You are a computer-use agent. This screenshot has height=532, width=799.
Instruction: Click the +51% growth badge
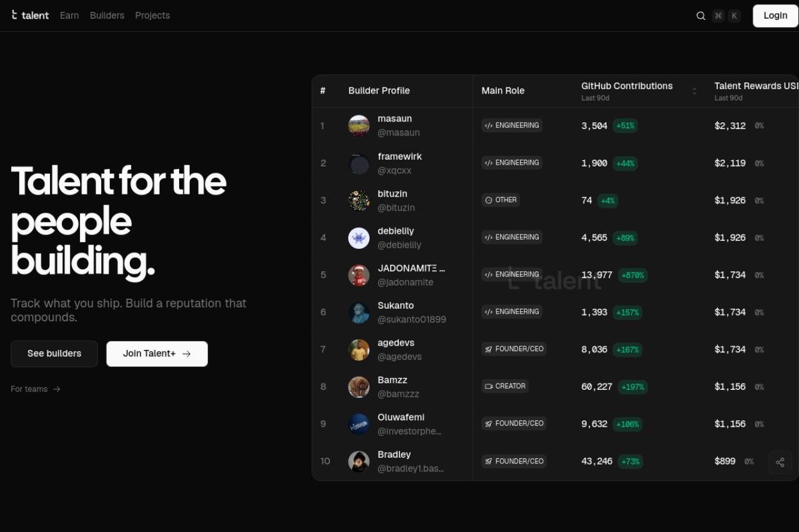click(625, 126)
